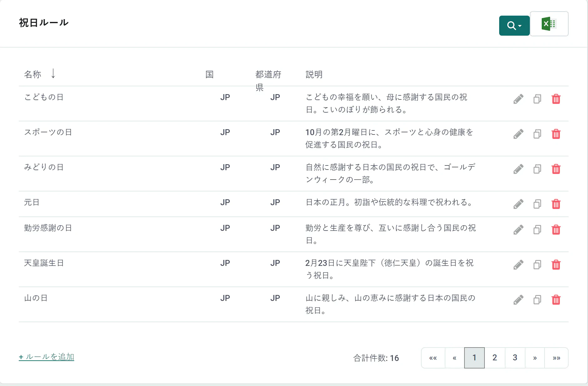Delete the 天皇誕生日 rule
The height and width of the screenshot is (386, 588).
pyautogui.click(x=556, y=265)
